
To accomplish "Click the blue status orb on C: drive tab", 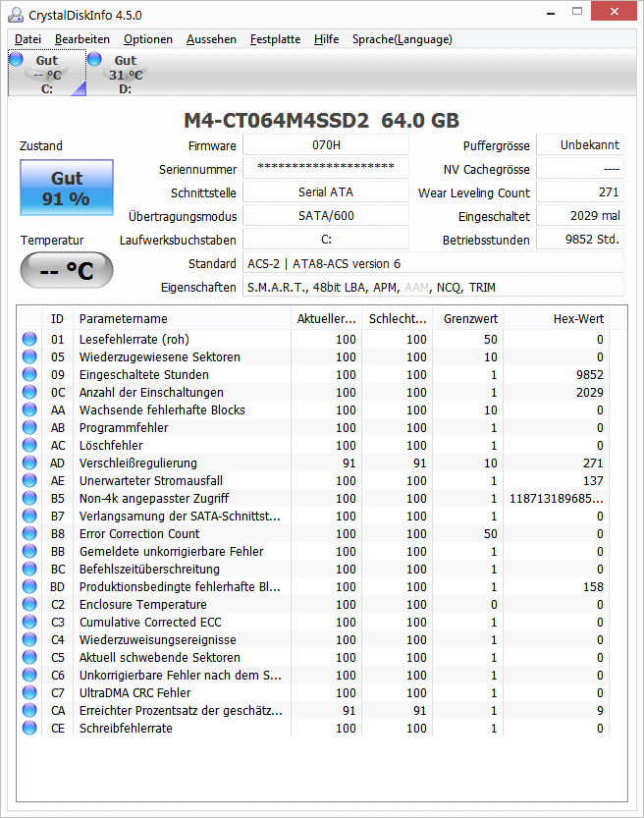I will (16, 59).
